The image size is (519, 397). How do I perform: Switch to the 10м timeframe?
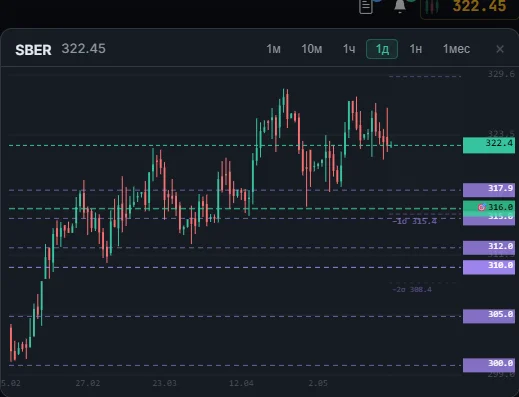(312, 49)
